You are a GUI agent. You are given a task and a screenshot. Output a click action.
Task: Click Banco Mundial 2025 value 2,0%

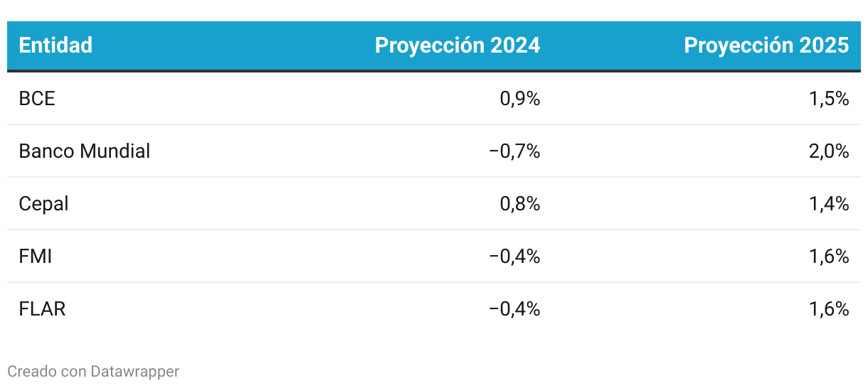[829, 151]
